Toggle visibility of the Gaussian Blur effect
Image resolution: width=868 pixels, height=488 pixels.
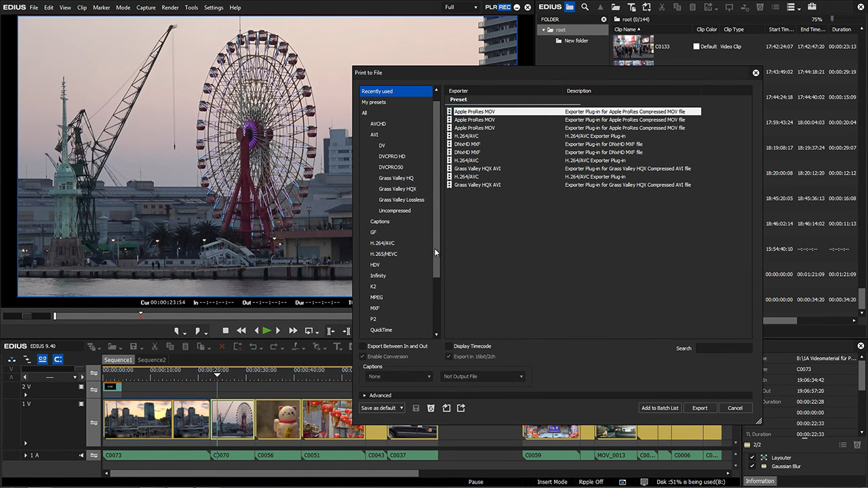tap(751, 466)
